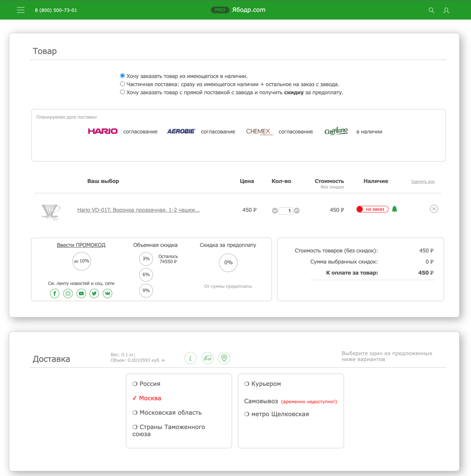Click the map location pin icon
The width and height of the screenshot is (471, 476).
[224, 358]
